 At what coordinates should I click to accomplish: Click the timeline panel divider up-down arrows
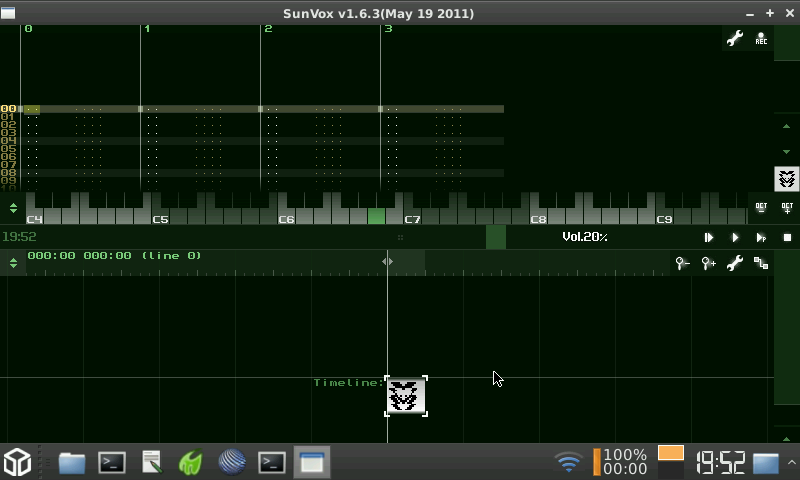[13, 263]
